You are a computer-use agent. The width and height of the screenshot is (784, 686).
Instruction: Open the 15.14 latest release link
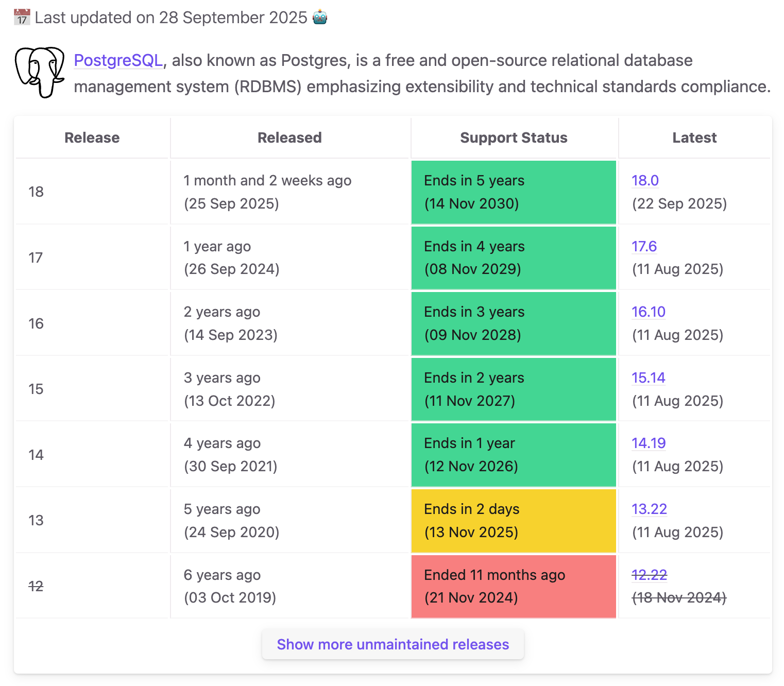click(648, 378)
